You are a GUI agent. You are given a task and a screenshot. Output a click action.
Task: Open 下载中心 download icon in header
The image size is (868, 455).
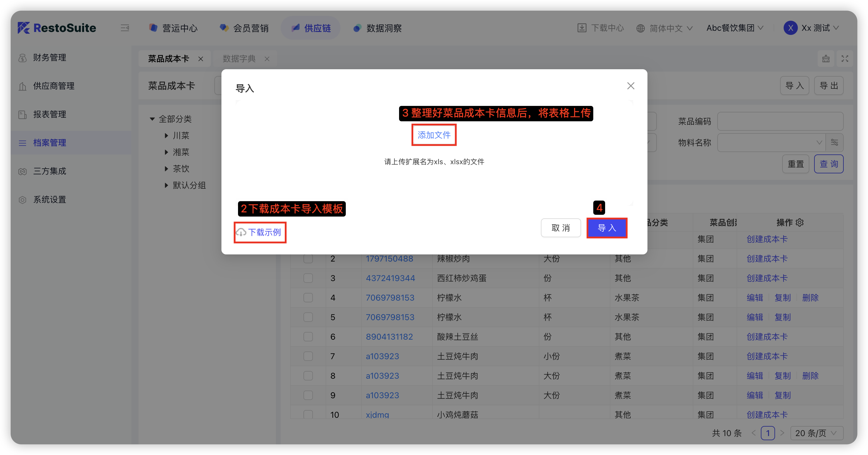(582, 28)
